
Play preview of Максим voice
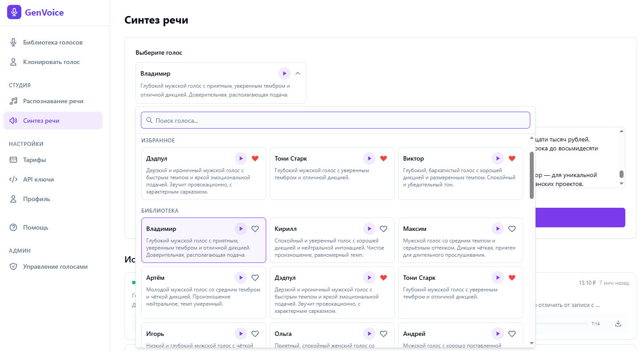pos(497,229)
